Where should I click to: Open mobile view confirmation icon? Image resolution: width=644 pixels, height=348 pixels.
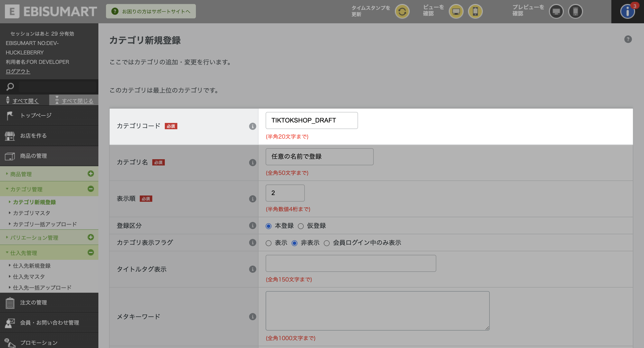pyautogui.click(x=475, y=11)
